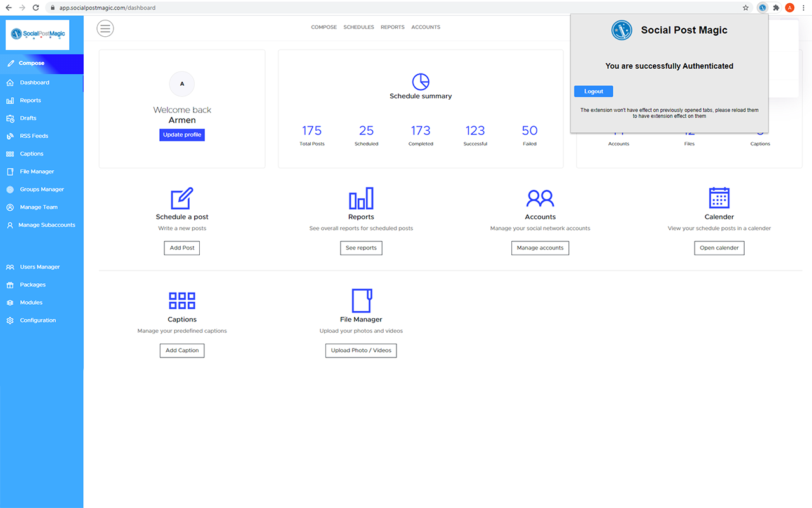Viewport: 812px width, 508px height.
Task: Click the large Captions grid icon
Action: point(182,300)
